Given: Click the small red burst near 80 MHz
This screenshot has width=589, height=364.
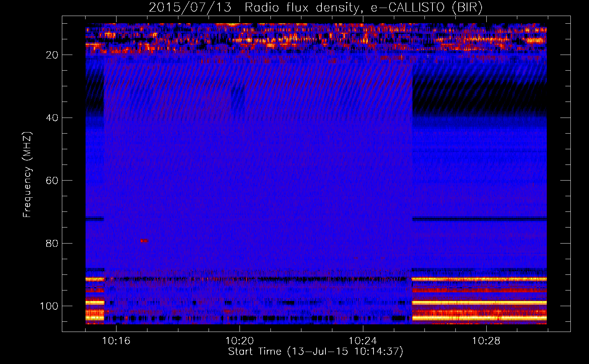Looking at the screenshot, I should (x=144, y=241).
